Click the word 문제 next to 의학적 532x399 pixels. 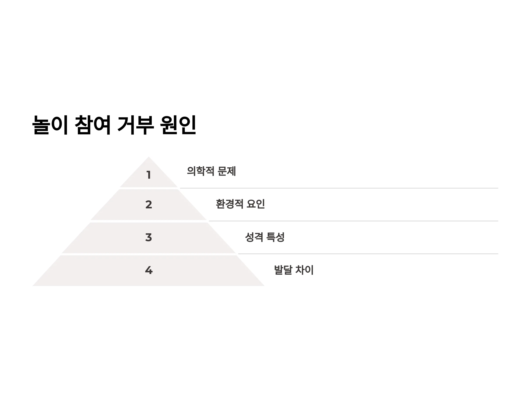click(x=227, y=171)
